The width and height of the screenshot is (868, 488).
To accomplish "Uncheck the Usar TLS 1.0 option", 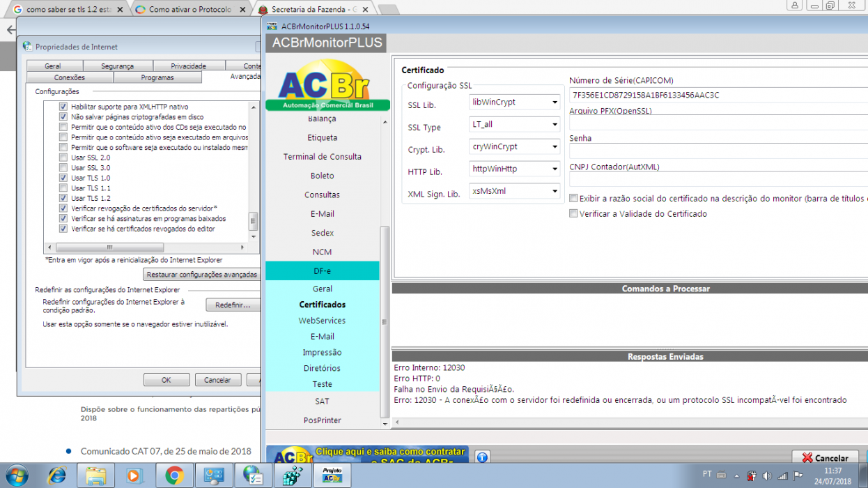I will [63, 178].
